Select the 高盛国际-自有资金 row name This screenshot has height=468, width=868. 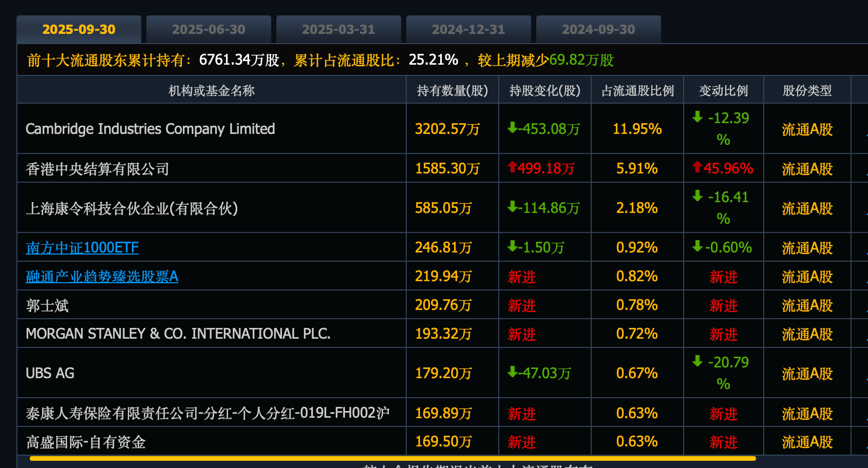(x=86, y=442)
